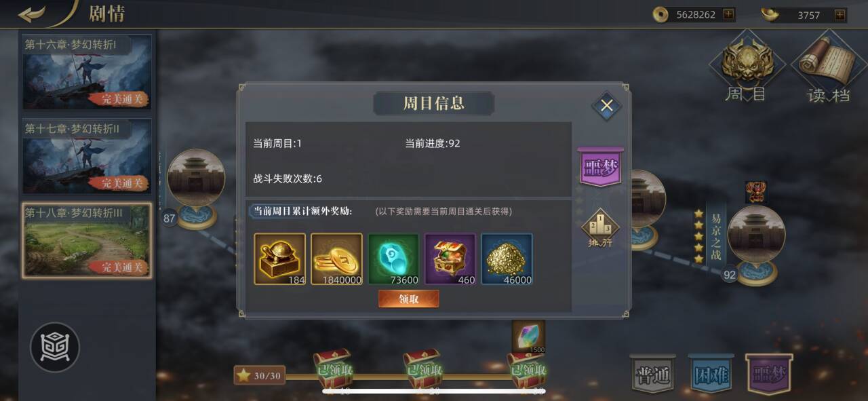The height and width of the screenshot is (401, 868).
Task: Click the 排行 ranking podium icon
Action: (x=599, y=227)
